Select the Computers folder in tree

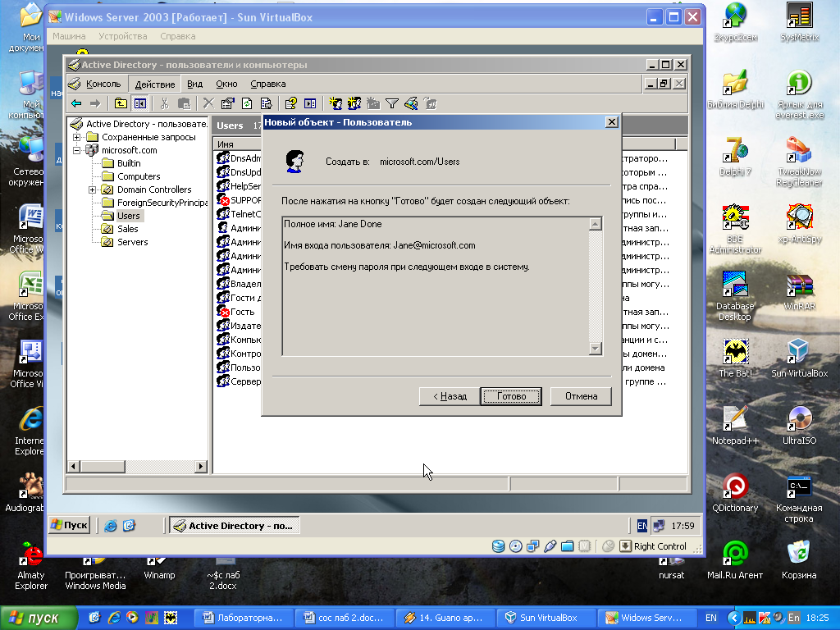click(138, 177)
